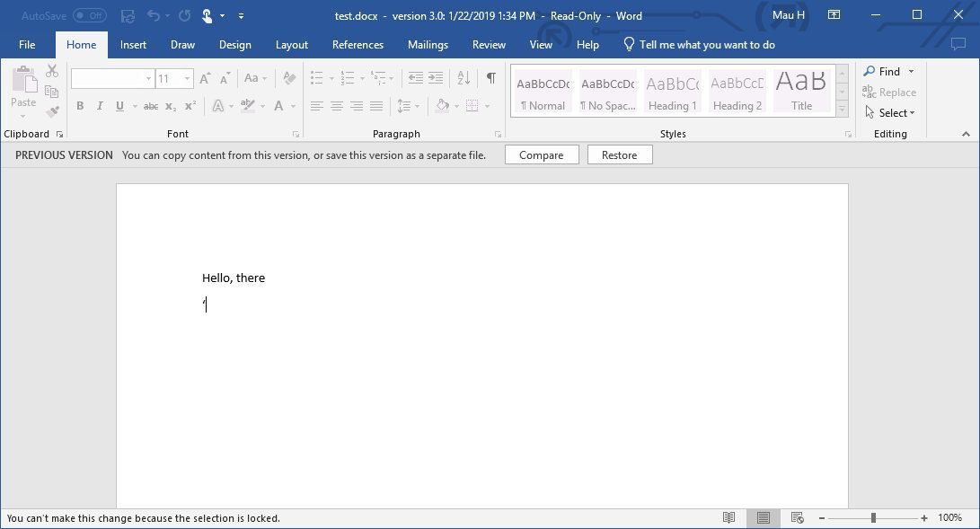Switch to the Review ribbon tab
This screenshot has width=980, height=529.
(x=489, y=44)
